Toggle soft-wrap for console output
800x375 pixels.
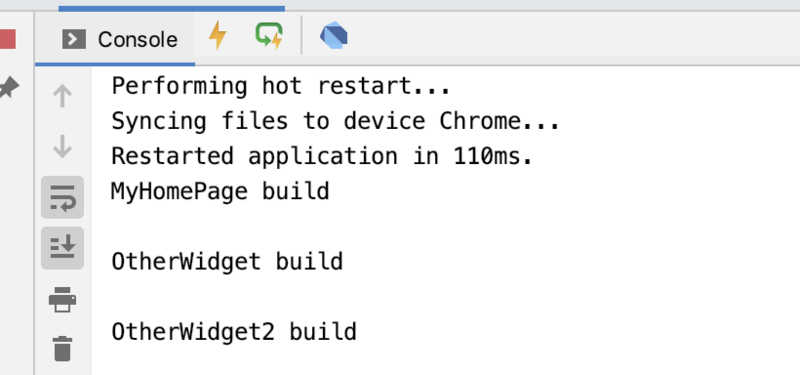[x=62, y=197]
